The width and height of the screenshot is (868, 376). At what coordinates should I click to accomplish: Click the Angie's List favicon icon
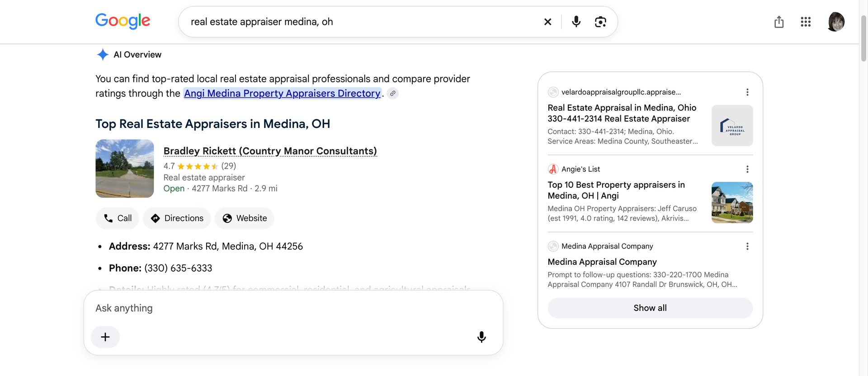click(553, 169)
